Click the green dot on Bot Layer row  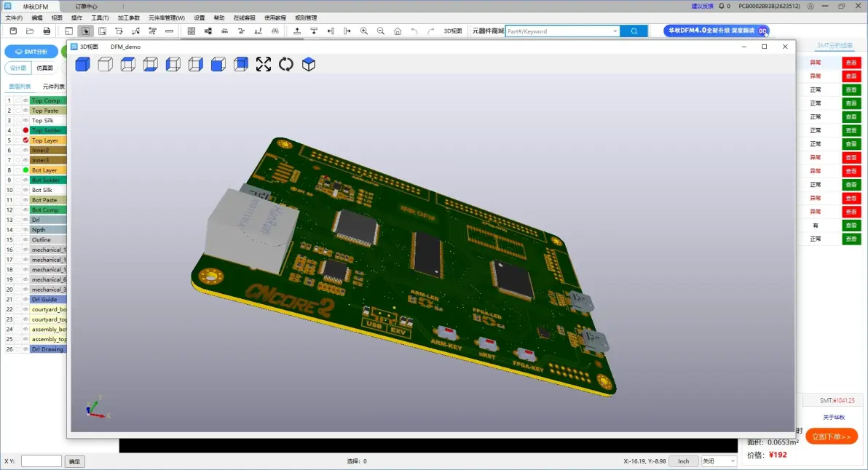pos(25,170)
